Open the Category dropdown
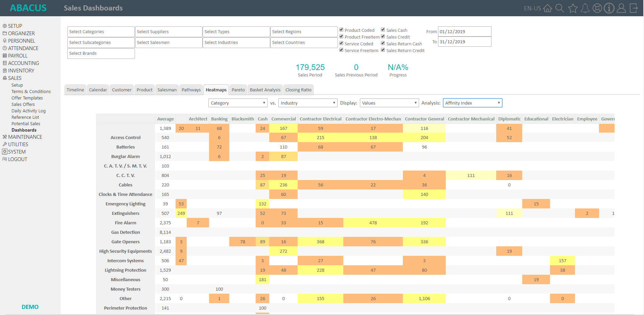This screenshot has width=644, height=315. [x=238, y=103]
